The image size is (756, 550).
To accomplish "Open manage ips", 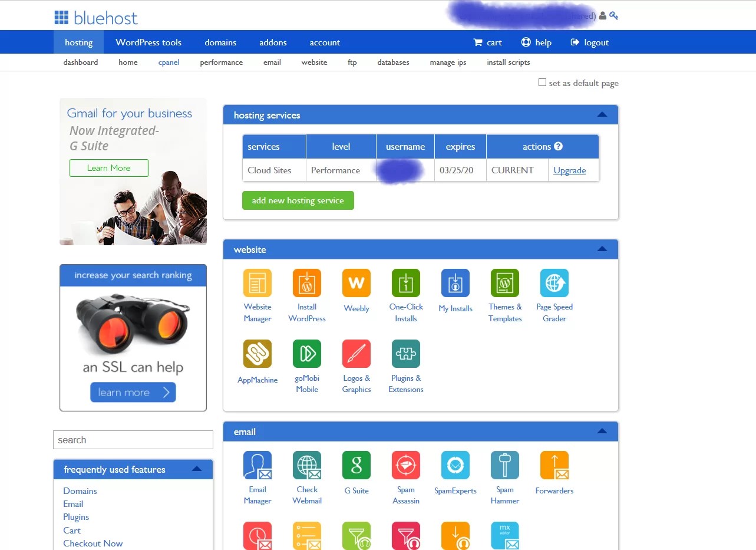I will 448,62.
